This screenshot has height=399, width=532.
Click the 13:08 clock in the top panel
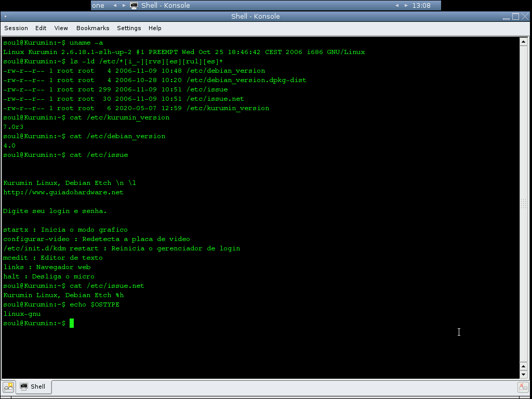[x=421, y=5]
